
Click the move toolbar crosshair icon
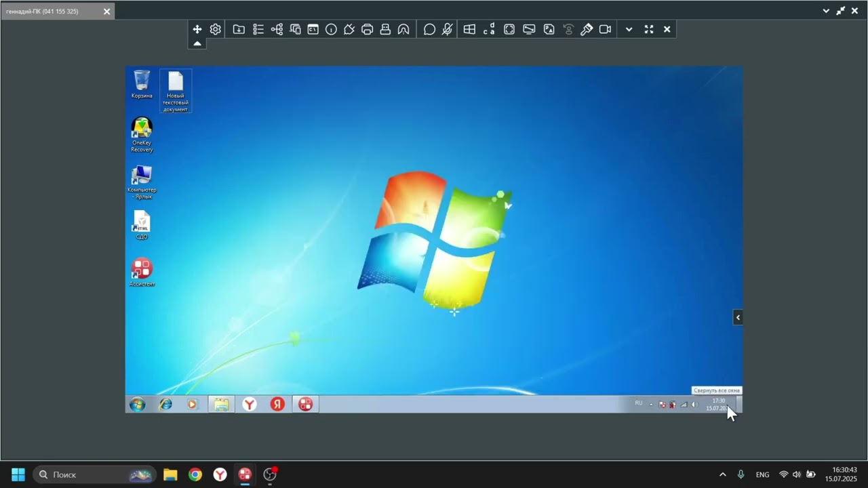197,29
